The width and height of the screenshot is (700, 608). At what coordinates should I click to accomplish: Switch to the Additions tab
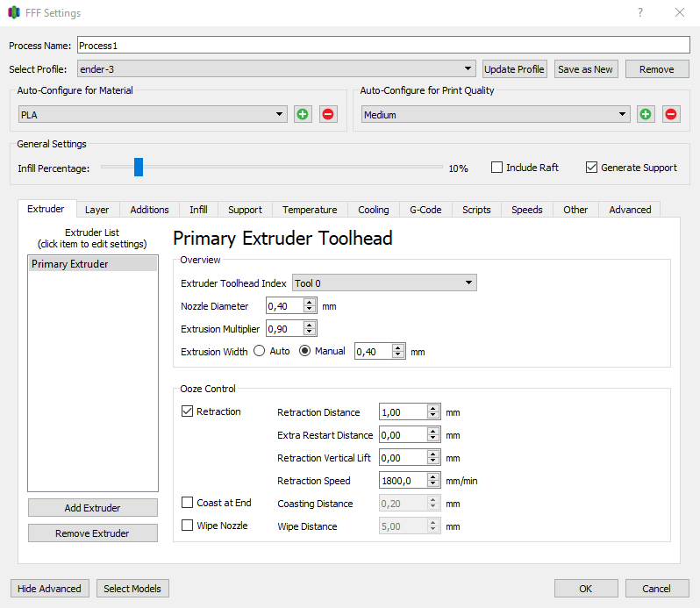(x=149, y=210)
